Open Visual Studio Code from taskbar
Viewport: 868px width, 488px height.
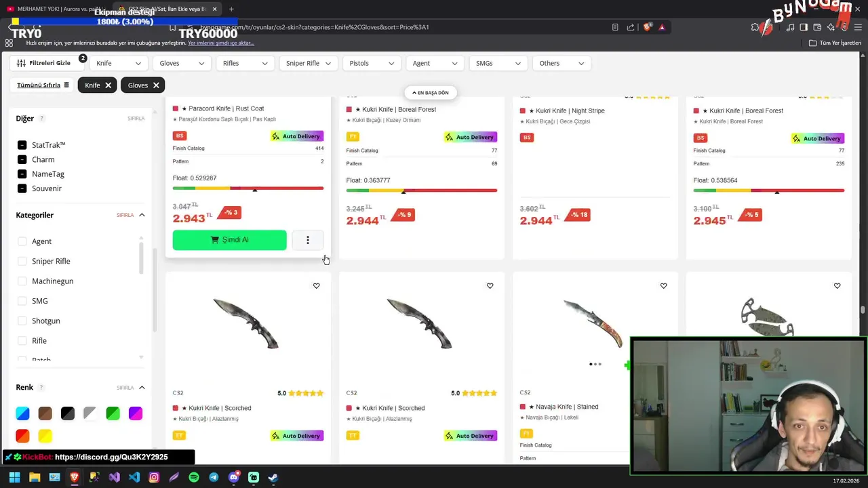click(134, 477)
